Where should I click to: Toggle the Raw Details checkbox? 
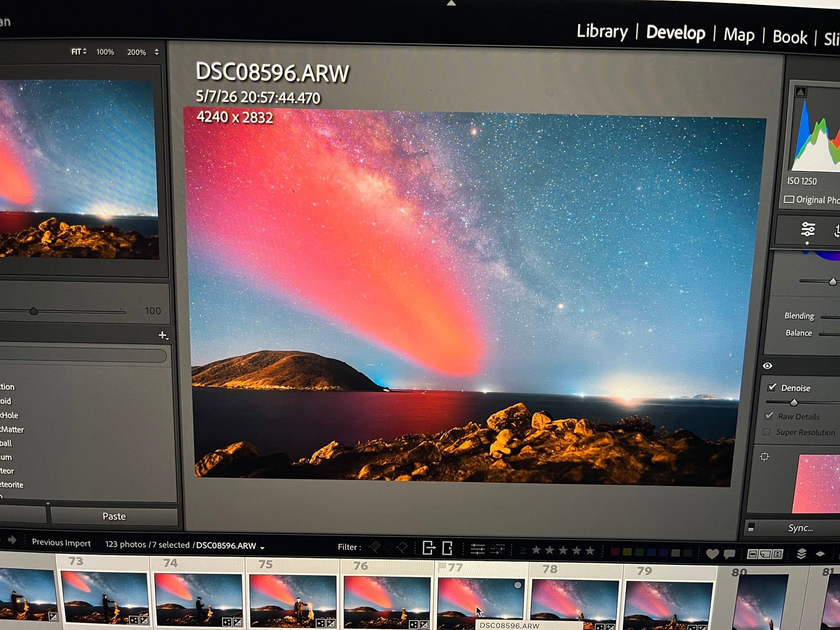769,416
